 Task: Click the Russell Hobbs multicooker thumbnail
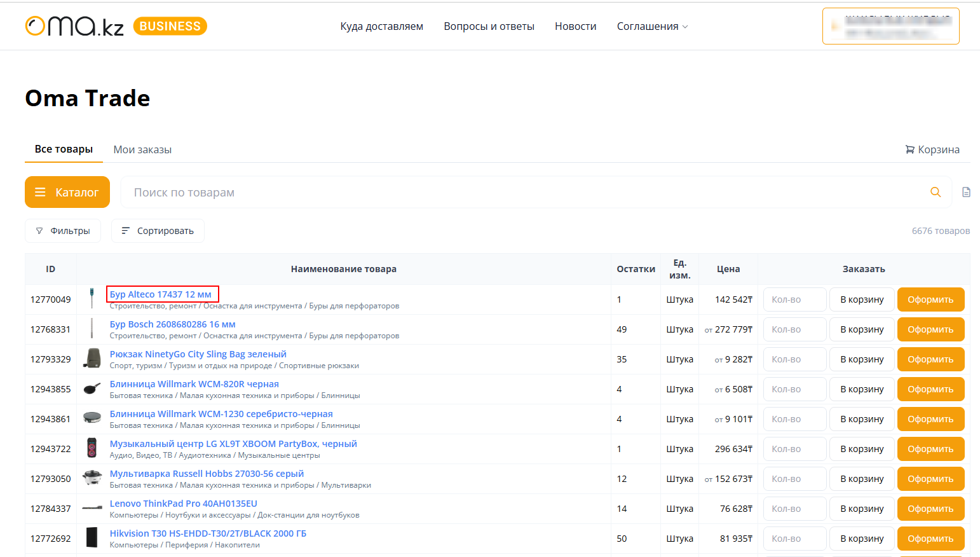92,478
